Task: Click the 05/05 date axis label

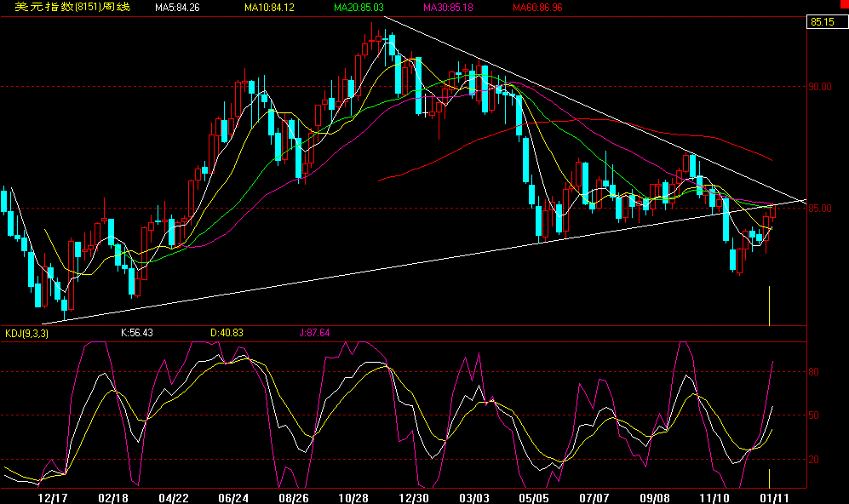Action: (x=534, y=498)
